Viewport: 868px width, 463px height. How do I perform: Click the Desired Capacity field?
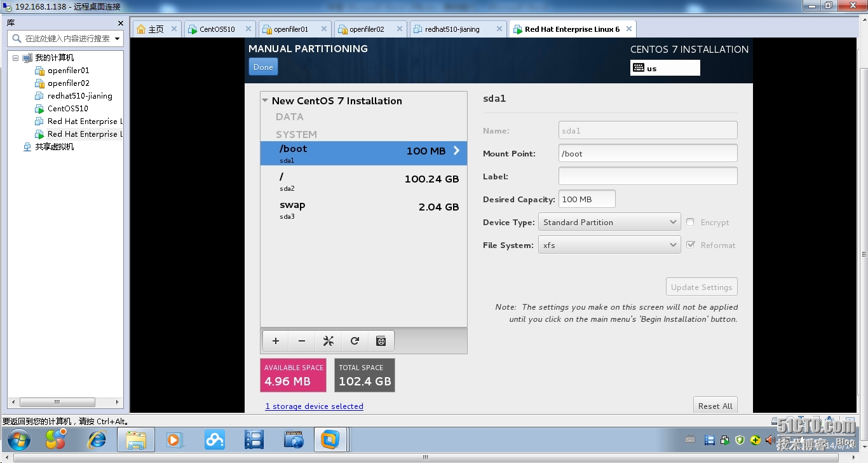tap(587, 199)
